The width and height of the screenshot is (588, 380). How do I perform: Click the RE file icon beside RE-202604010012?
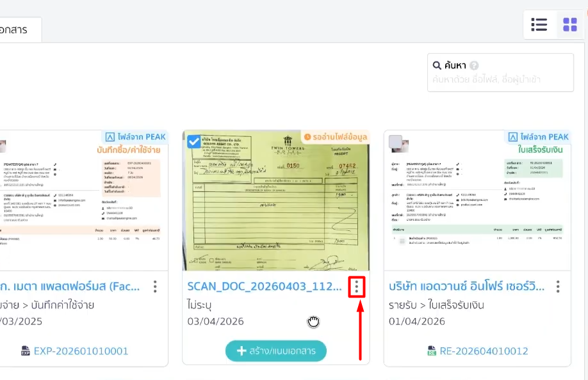point(432,351)
